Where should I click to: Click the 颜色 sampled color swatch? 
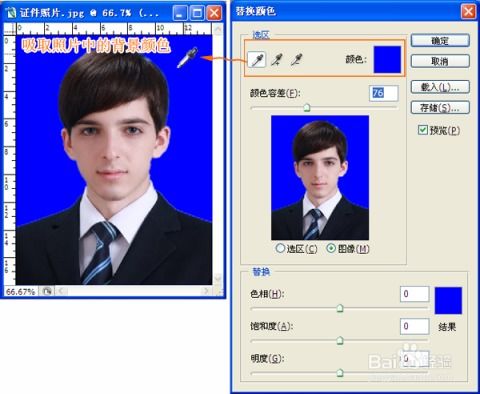click(x=387, y=59)
